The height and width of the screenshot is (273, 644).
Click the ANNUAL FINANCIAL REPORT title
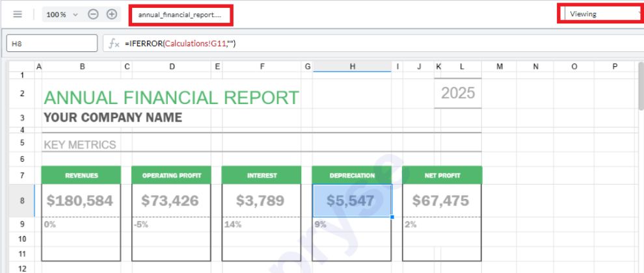point(171,97)
